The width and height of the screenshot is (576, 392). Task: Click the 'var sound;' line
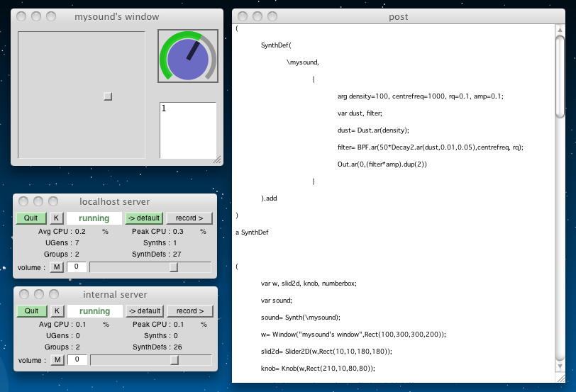pos(276,301)
